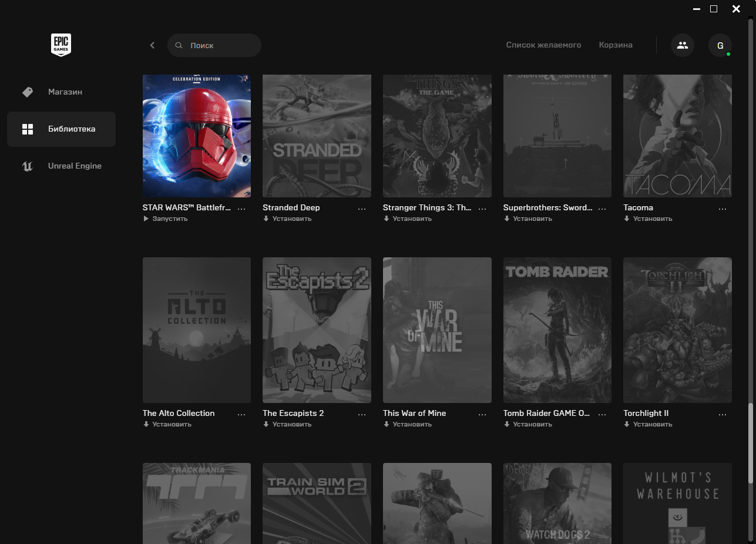This screenshot has height=544, width=756.
Task: Click the download icon under This War of Mine
Action: (386, 424)
